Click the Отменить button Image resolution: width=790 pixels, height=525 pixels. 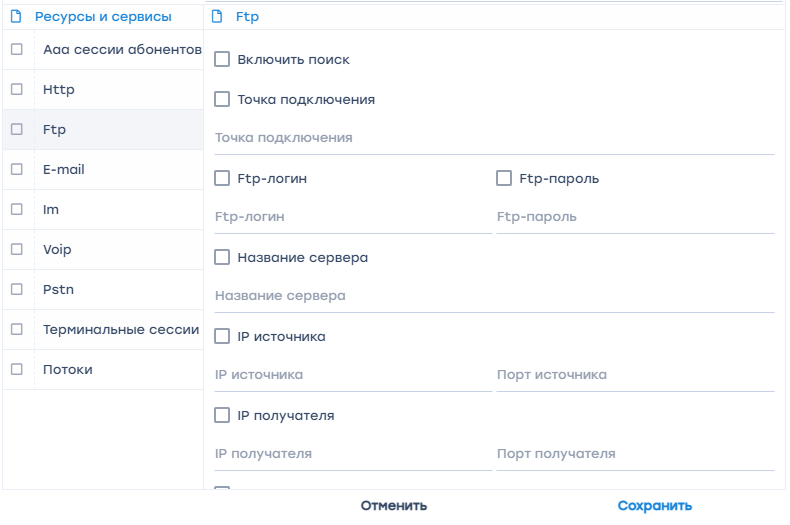[394, 506]
